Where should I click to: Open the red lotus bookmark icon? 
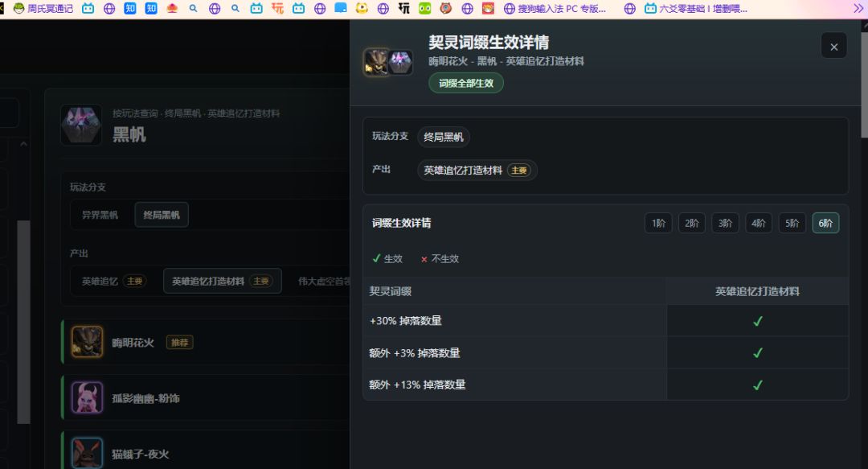pyautogui.click(x=172, y=8)
